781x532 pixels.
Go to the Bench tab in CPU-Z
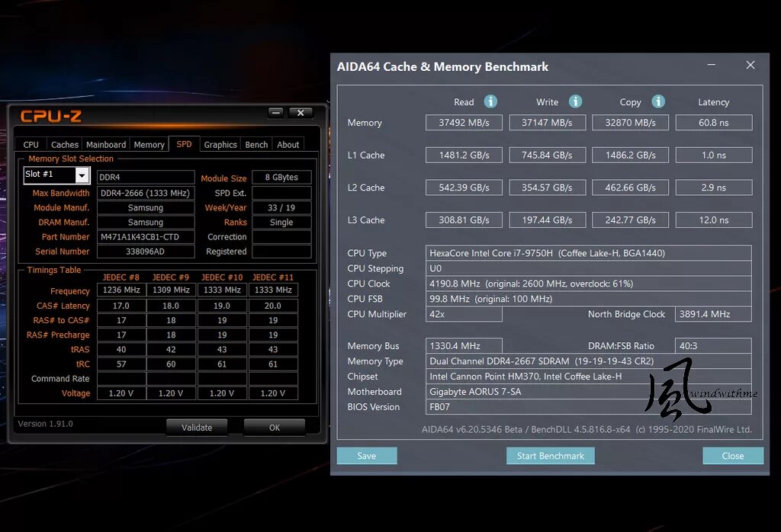click(x=256, y=144)
